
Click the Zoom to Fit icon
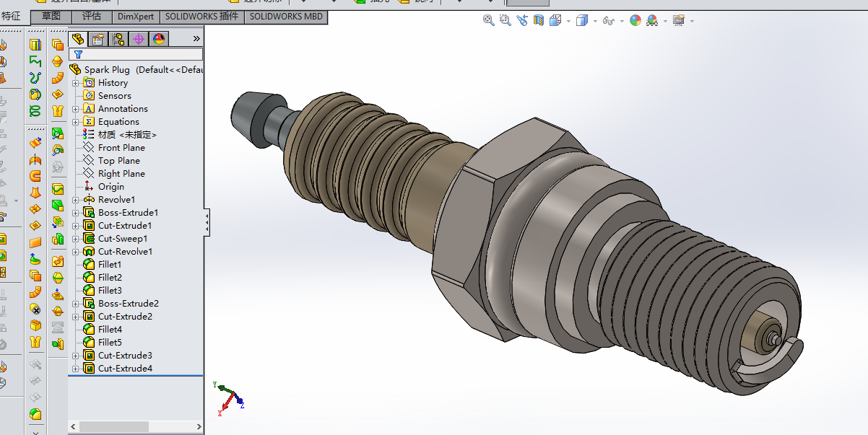click(x=489, y=21)
